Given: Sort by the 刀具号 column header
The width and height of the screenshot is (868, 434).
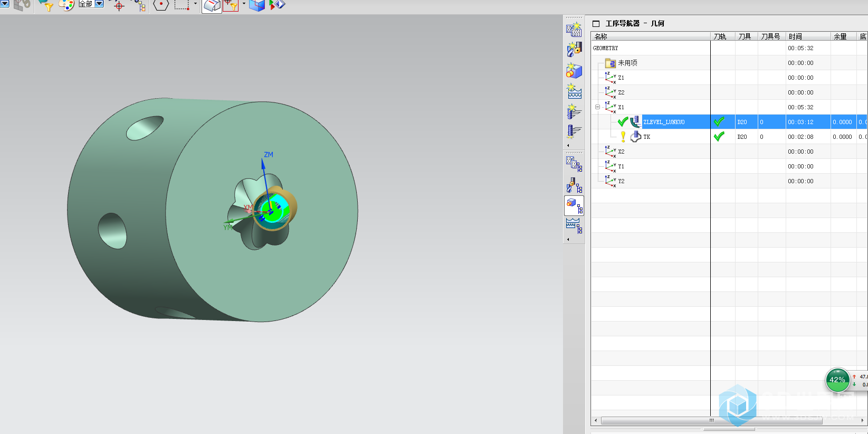Looking at the screenshot, I should pos(772,36).
